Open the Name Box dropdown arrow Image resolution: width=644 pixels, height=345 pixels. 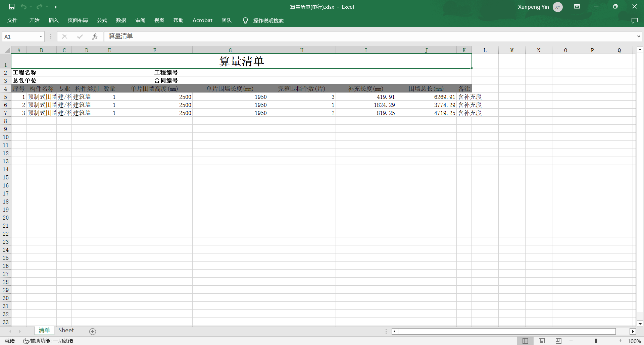[41, 37]
